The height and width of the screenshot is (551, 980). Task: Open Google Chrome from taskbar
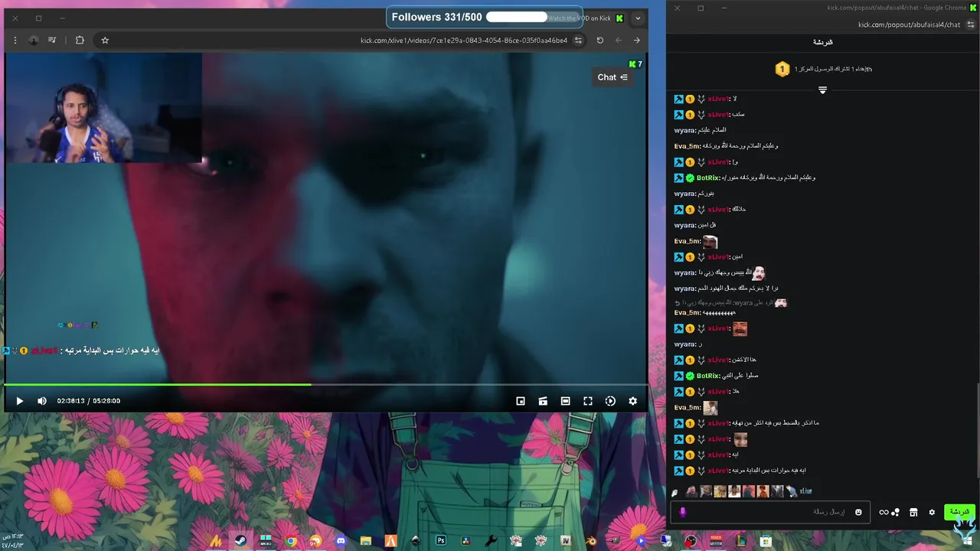pyautogui.click(x=291, y=540)
